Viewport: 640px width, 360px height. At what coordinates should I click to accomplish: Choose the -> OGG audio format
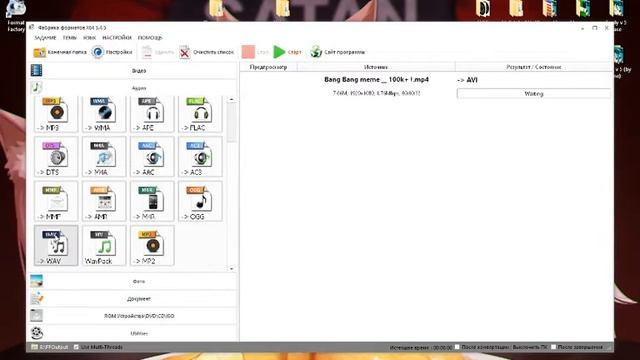(200, 201)
